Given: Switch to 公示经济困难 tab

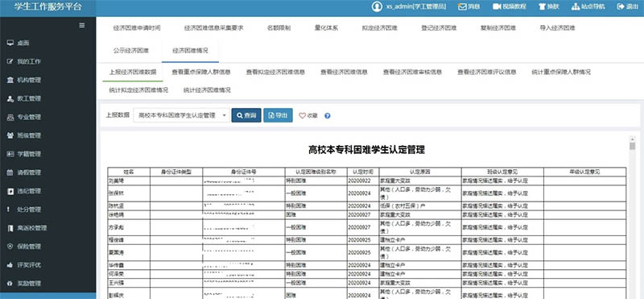Looking at the screenshot, I should click(130, 51).
